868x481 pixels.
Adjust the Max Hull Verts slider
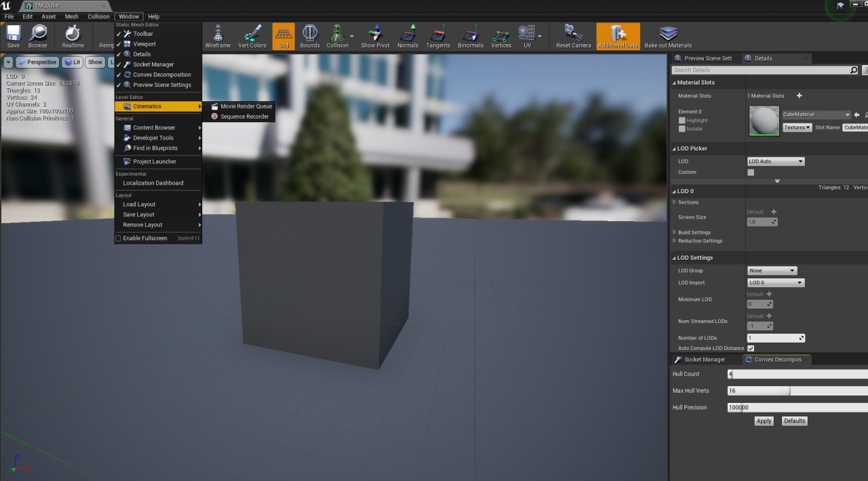797,391
